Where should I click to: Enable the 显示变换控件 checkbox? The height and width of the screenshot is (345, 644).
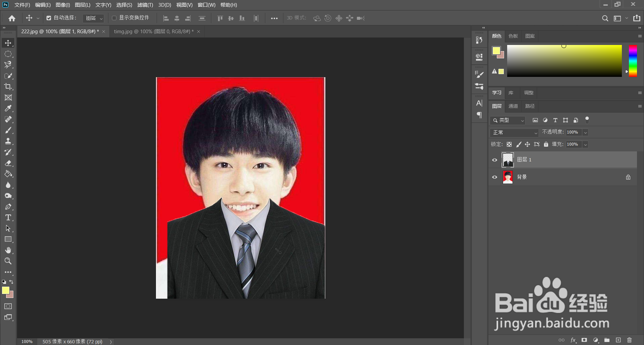coord(114,18)
